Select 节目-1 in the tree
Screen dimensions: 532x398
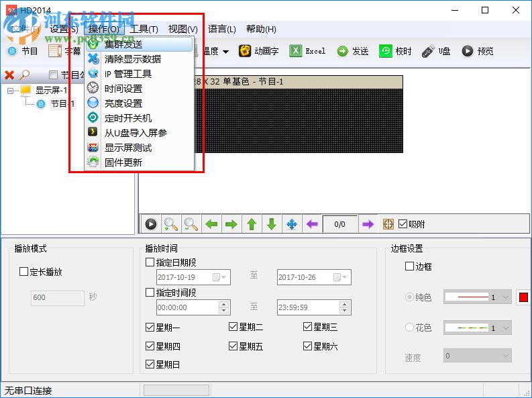pos(62,104)
